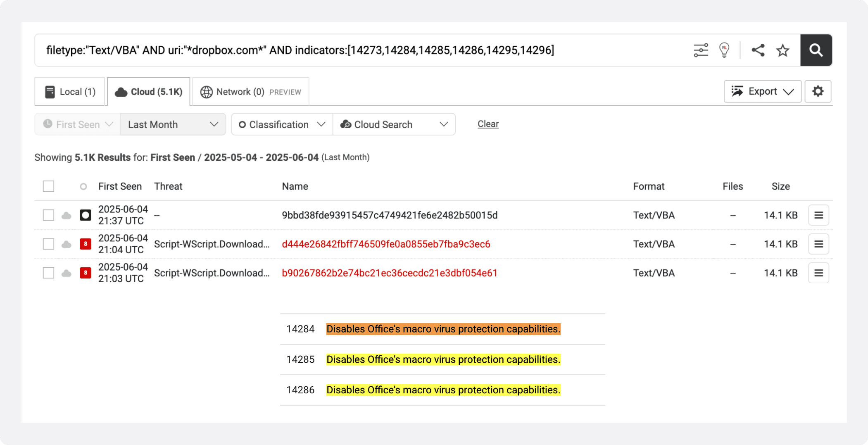Click the red threat level 8 badge

point(85,244)
